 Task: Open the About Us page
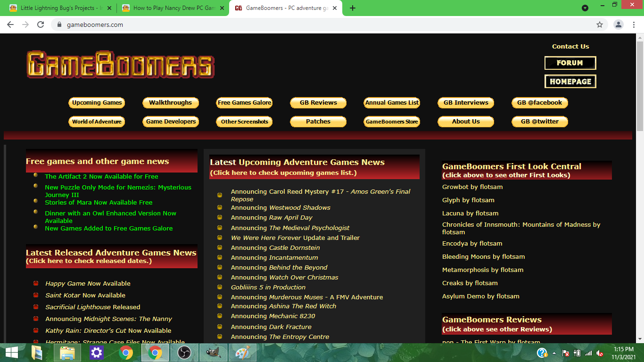pyautogui.click(x=466, y=122)
